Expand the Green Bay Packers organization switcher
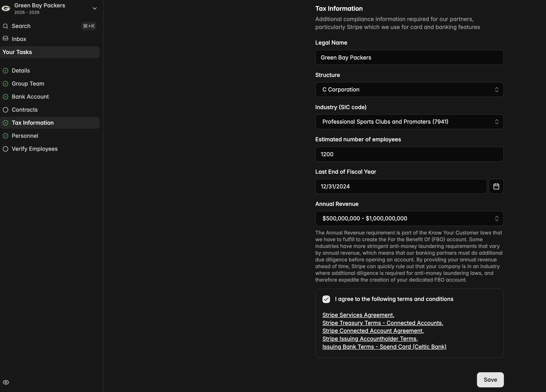Image resolution: width=546 pixels, height=392 pixels. (x=95, y=8)
